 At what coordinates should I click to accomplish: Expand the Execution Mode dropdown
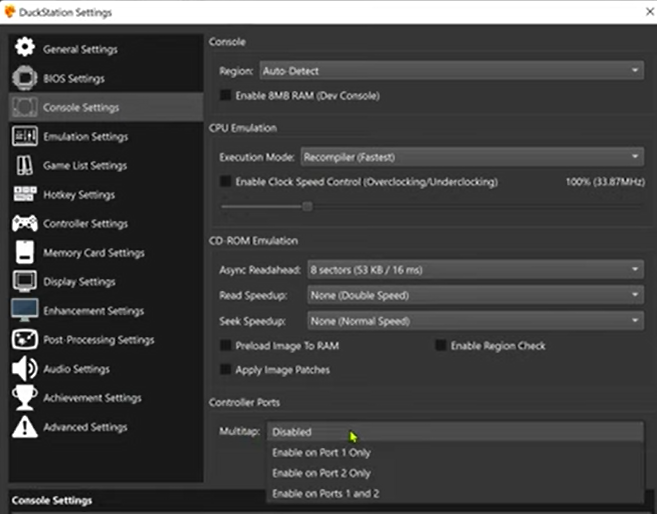(x=470, y=157)
